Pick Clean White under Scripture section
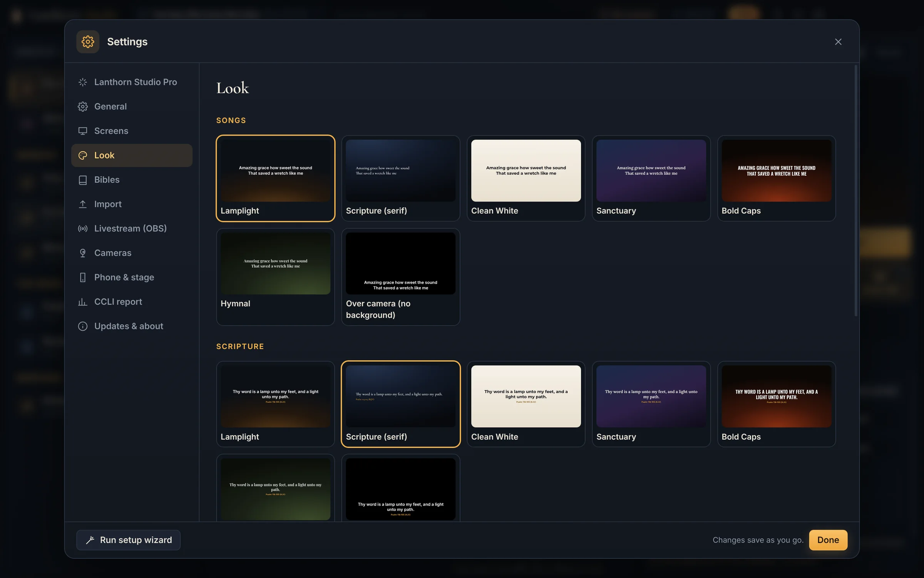 (x=526, y=404)
